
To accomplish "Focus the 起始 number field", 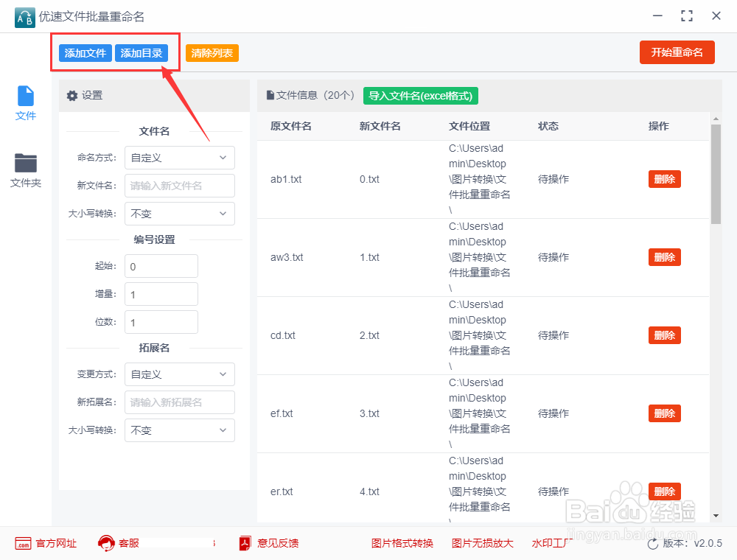I will click(x=161, y=267).
